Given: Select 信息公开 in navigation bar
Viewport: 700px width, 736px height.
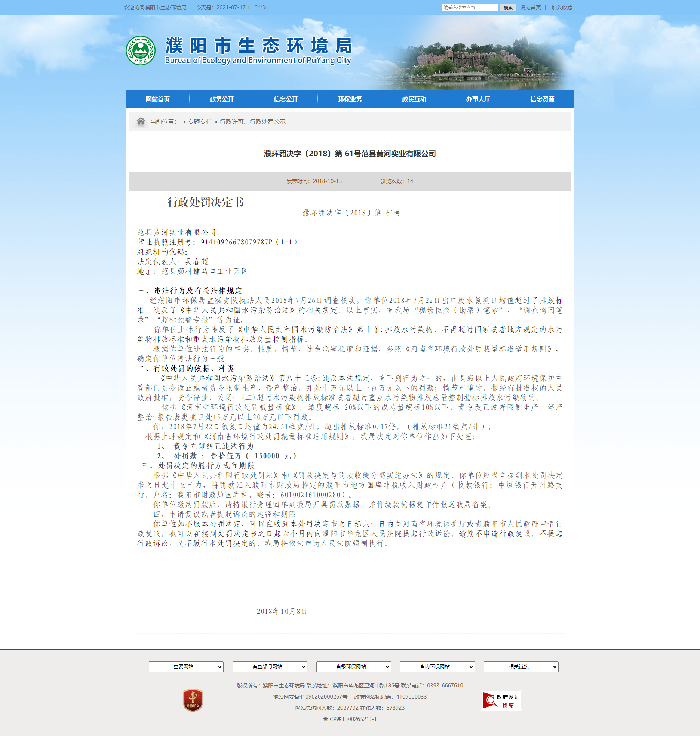Looking at the screenshot, I should coord(286,99).
